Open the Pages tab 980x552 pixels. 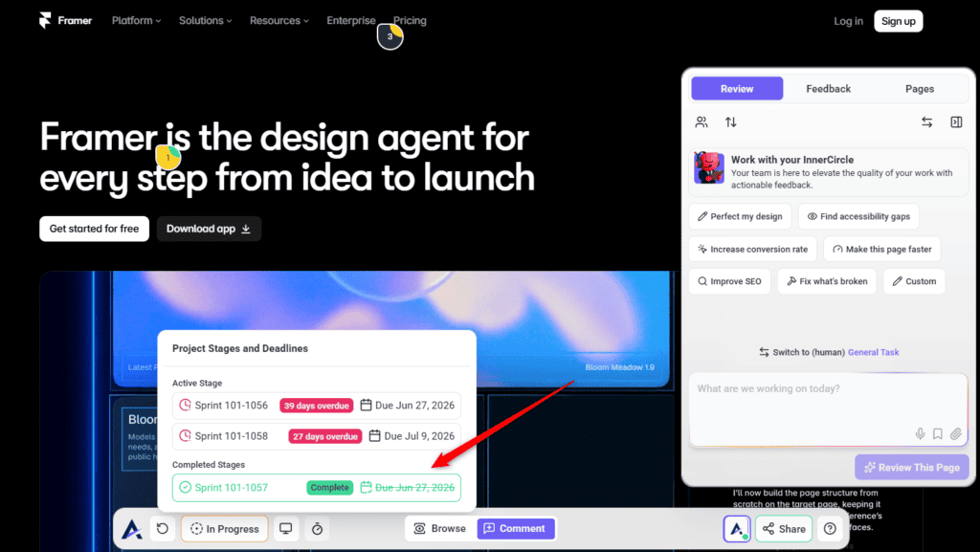(x=920, y=89)
